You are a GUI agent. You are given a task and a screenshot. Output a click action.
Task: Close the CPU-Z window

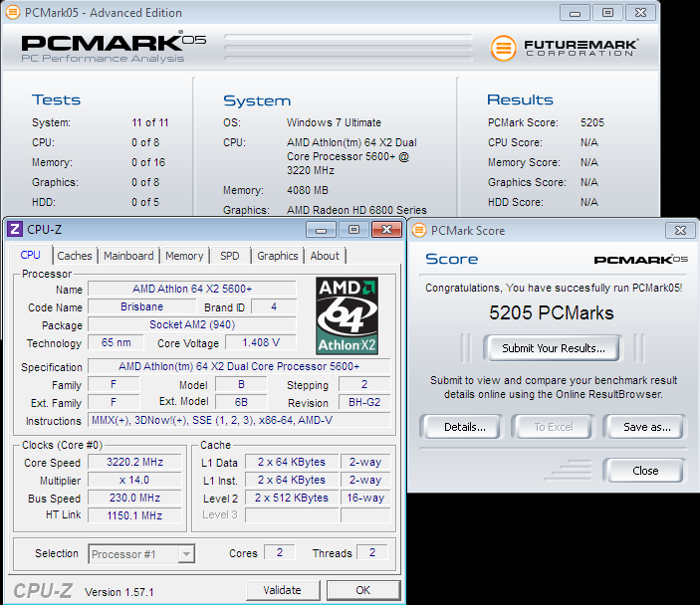[386, 230]
